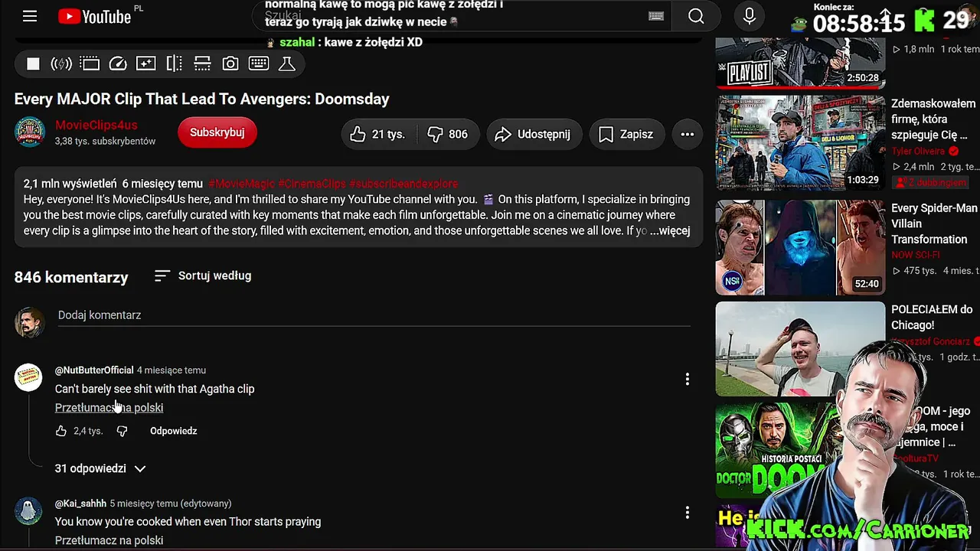
Task: Open the Tyler Oliveira video thumbnail, 1:03:29
Action: click(801, 142)
